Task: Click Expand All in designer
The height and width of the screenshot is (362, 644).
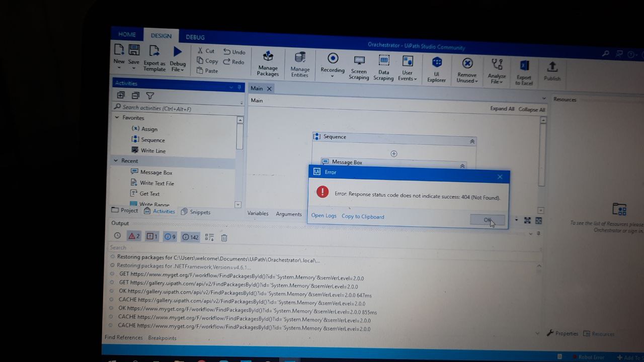Action: click(x=502, y=109)
